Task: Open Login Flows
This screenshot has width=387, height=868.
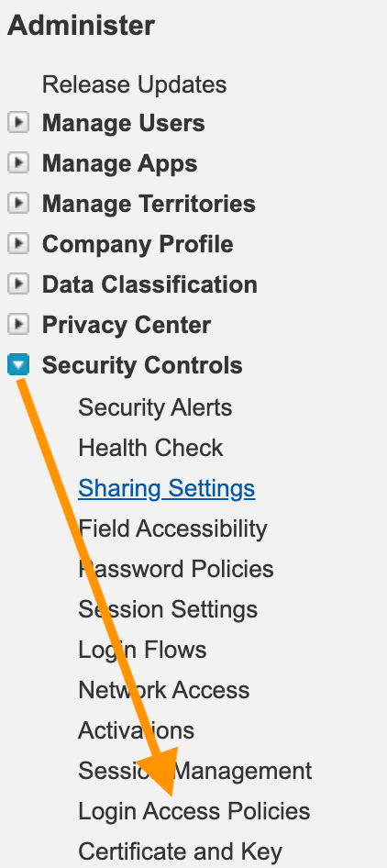Action: click(142, 650)
